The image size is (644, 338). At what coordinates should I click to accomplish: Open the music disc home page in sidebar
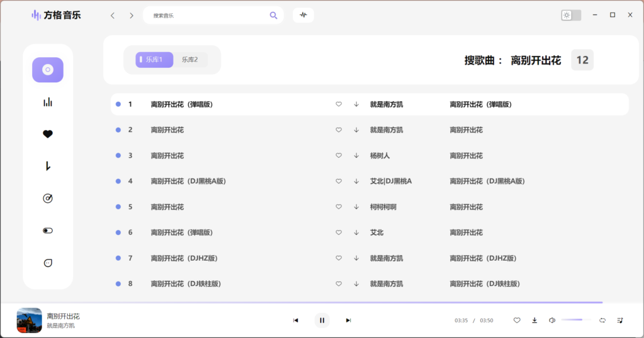pos(48,70)
